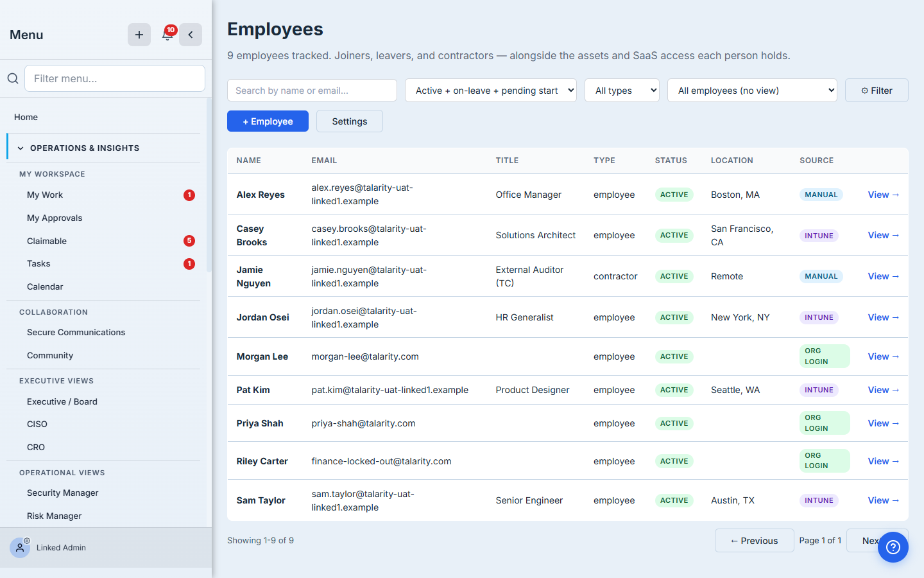Go to Previous page
The image size is (924, 578).
[754, 541]
